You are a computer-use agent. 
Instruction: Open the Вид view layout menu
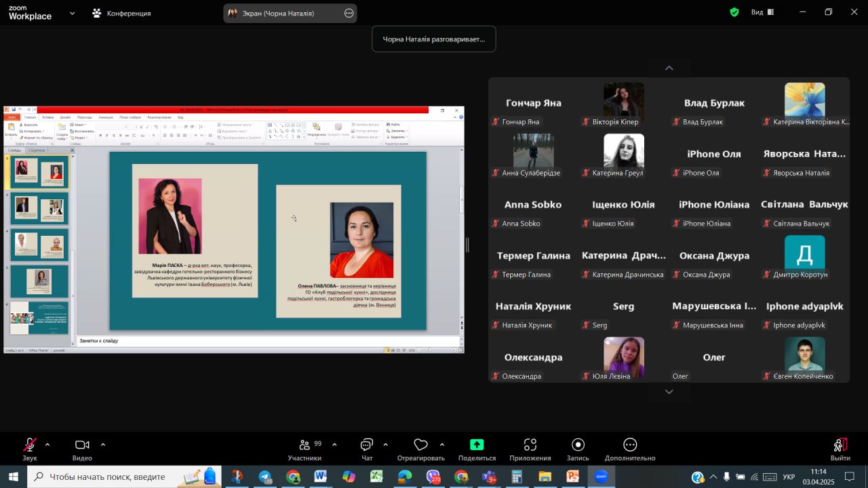tap(762, 12)
